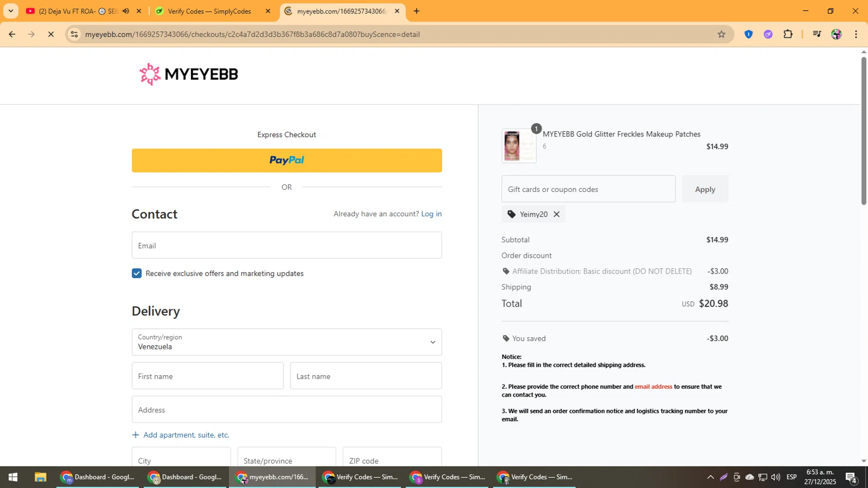Click the ESP language indicator
This screenshot has height=488, width=868.
(x=792, y=477)
